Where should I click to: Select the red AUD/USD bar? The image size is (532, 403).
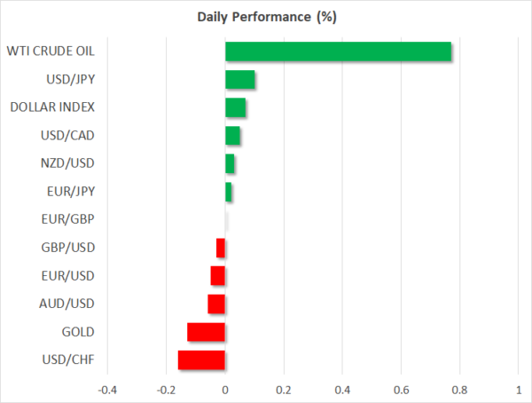point(216,304)
